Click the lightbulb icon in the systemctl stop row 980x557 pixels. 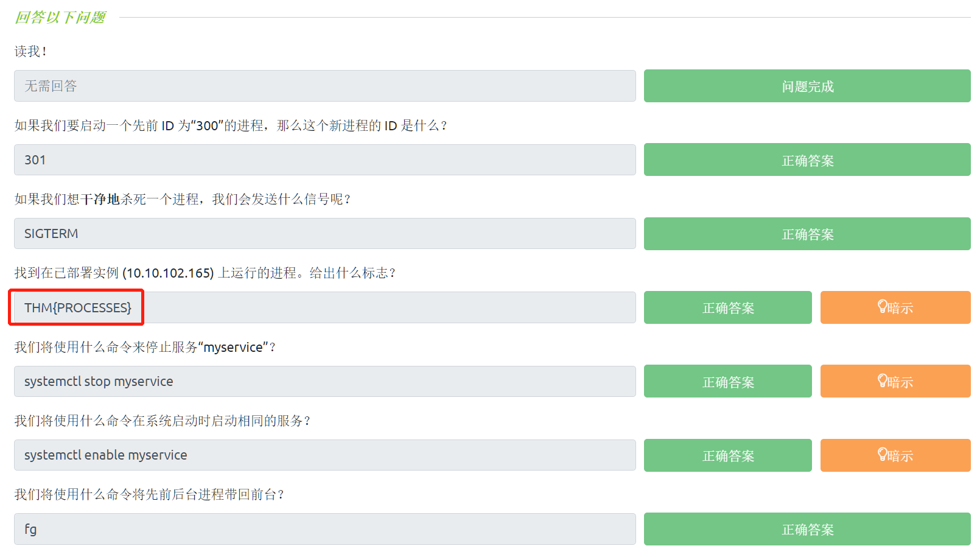click(x=883, y=381)
